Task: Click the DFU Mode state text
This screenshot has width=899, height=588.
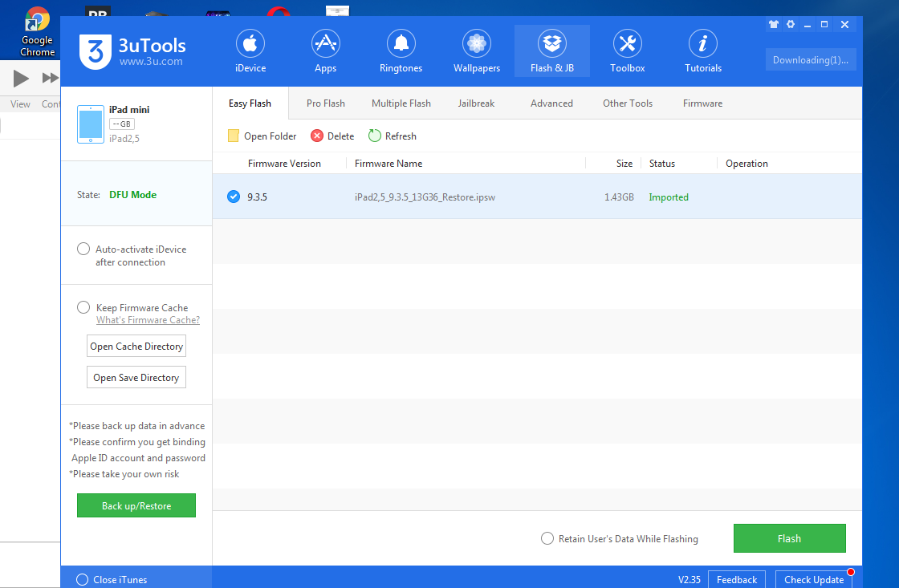Action: 133,195
